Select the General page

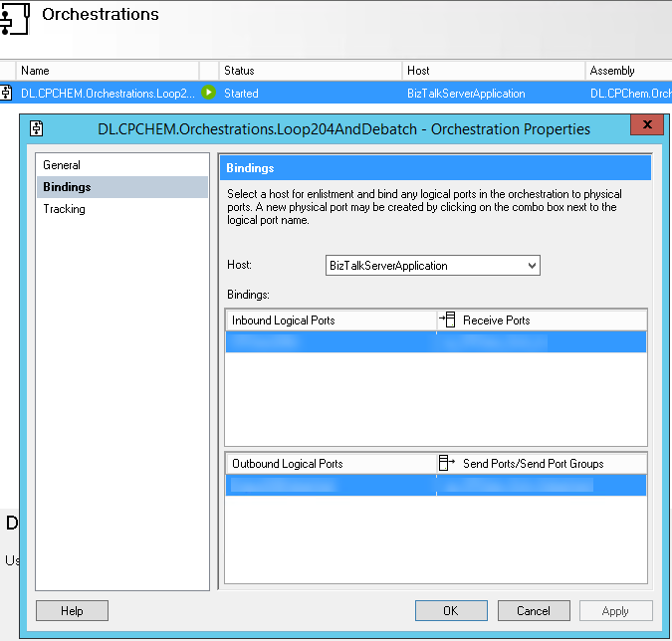click(122, 165)
